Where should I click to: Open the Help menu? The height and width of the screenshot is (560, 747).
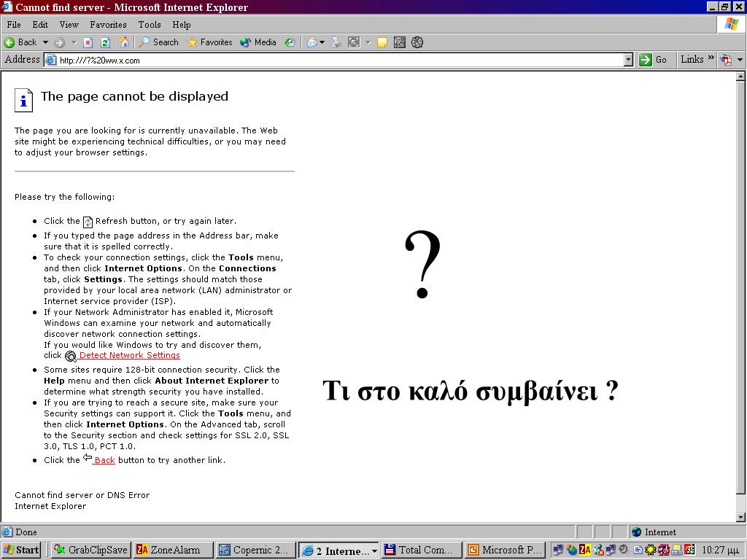[182, 25]
